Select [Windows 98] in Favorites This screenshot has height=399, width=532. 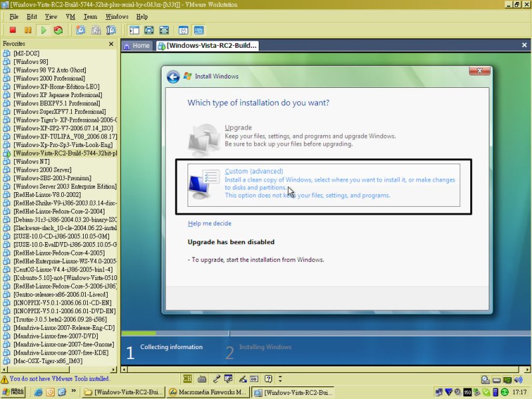click(x=31, y=62)
